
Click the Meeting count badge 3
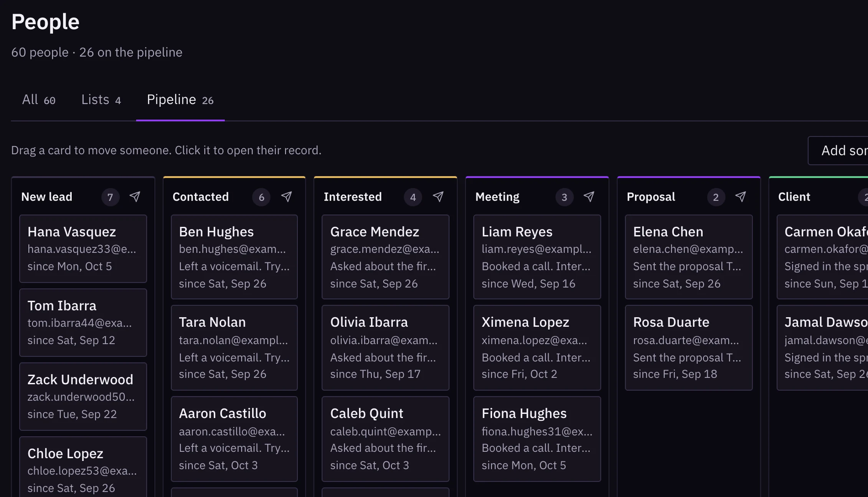pyautogui.click(x=564, y=197)
